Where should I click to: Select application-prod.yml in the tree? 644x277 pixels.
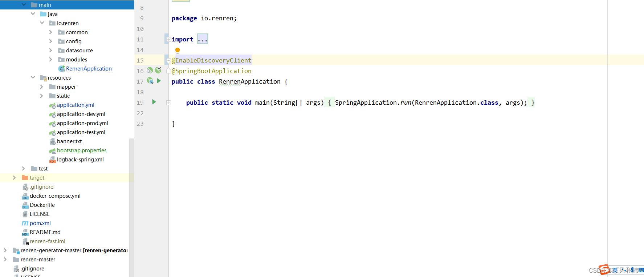click(82, 123)
